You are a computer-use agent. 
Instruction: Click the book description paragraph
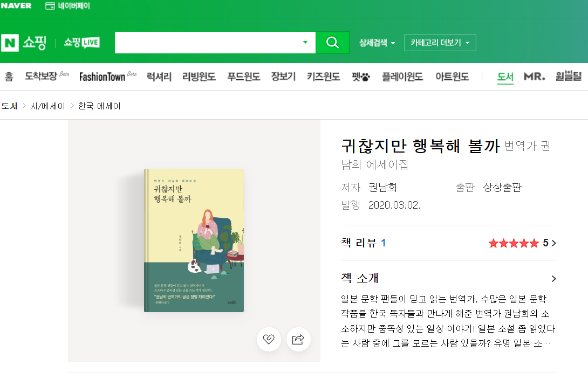pyautogui.click(x=448, y=321)
